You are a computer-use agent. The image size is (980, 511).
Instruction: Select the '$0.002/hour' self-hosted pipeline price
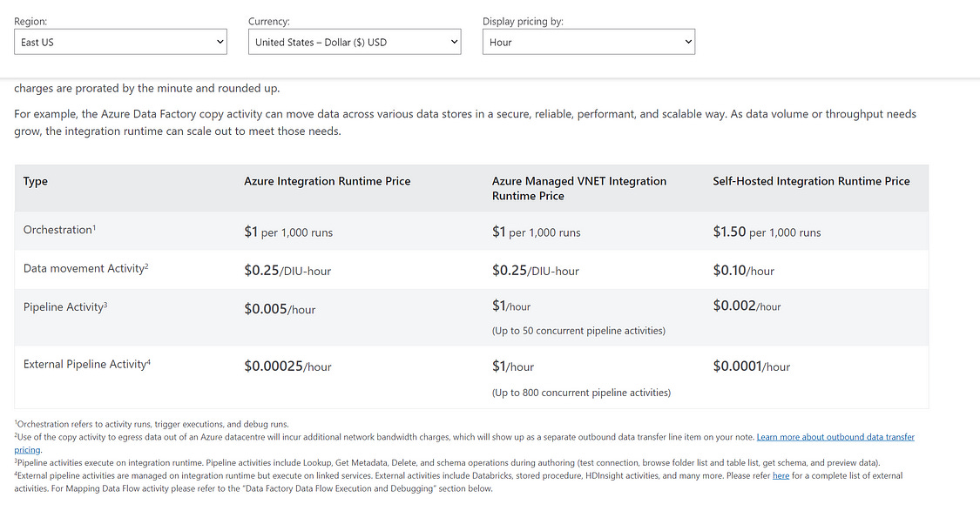pyautogui.click(x=747, y=306)
